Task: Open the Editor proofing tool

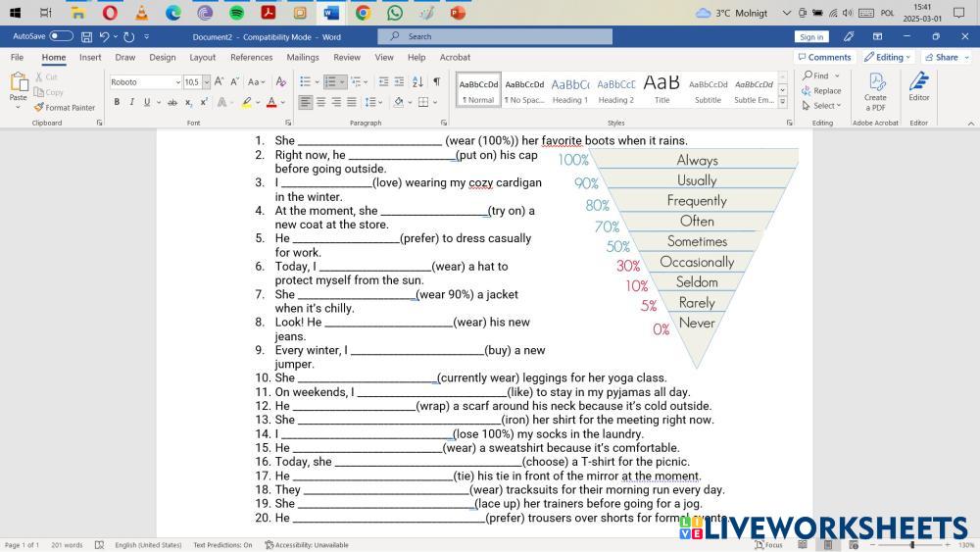Action: 918,89
